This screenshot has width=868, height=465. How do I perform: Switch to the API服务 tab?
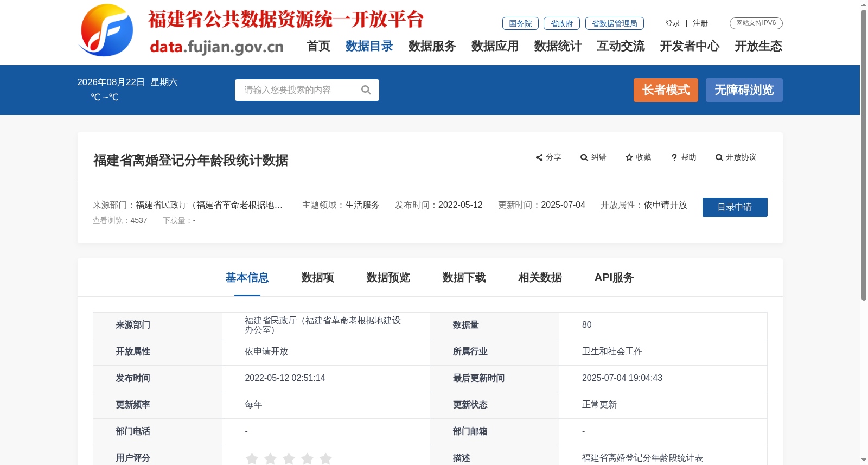tap(614, 278)
